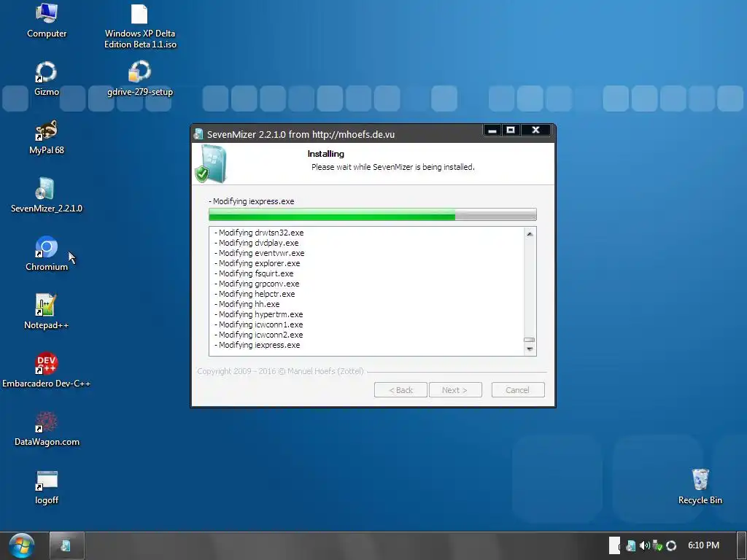Screen dimensions: 747x560
Task: Open the volume speaker tray icon
Action: point(645,545)
